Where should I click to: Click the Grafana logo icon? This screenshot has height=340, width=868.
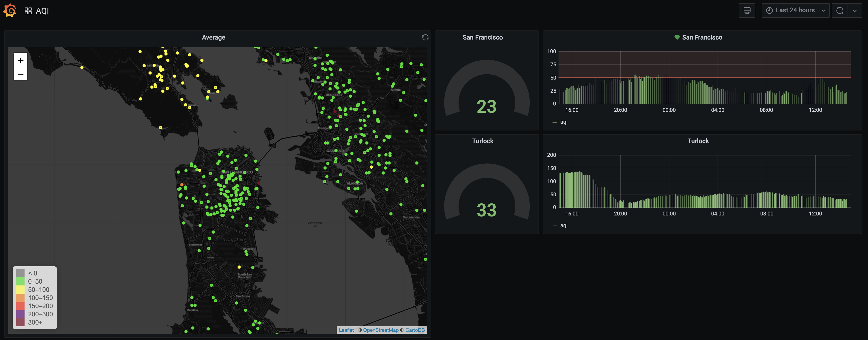tap(10, 10)
